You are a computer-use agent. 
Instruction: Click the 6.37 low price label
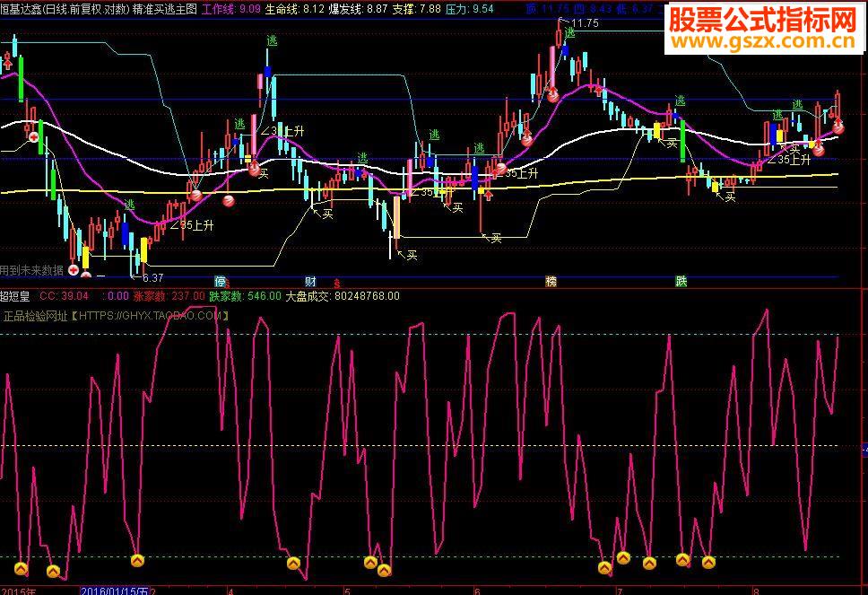pos(152,277)
